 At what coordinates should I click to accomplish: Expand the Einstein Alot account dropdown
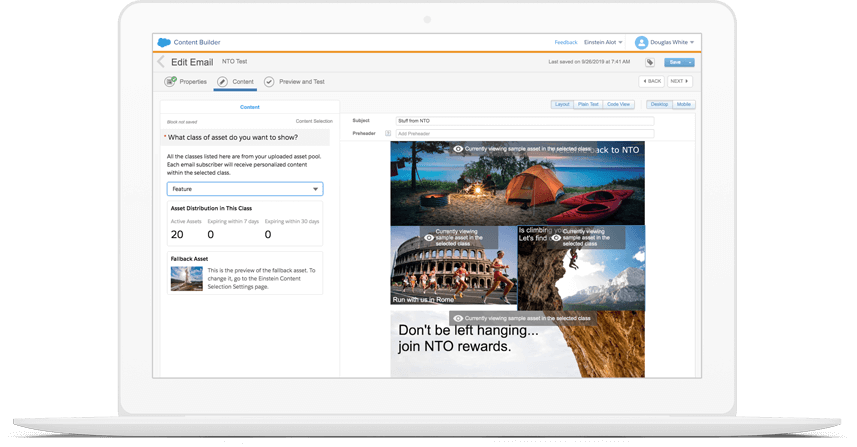[605, 43]
